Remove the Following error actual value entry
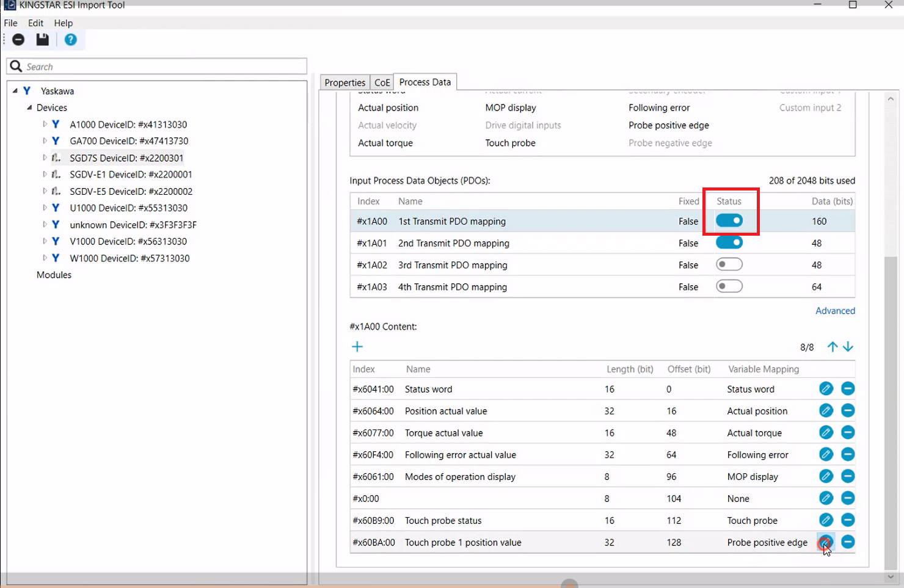Screen dimensions: 904x588 point(848,455)
